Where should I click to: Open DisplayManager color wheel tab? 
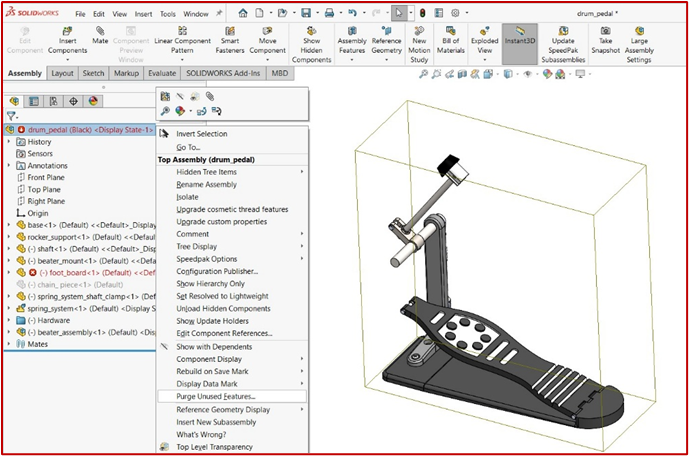[93, 101]
